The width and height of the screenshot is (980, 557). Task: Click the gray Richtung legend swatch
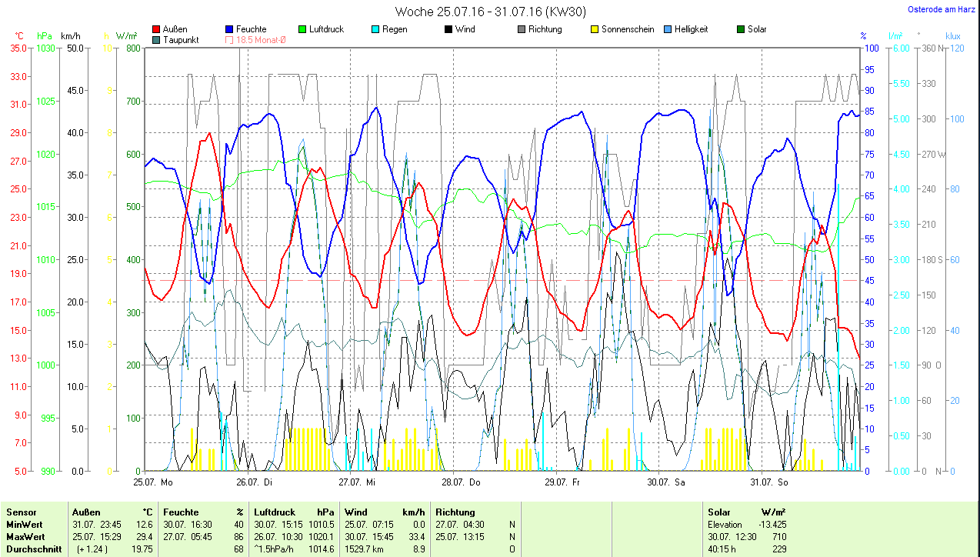[x=521, y=29]
